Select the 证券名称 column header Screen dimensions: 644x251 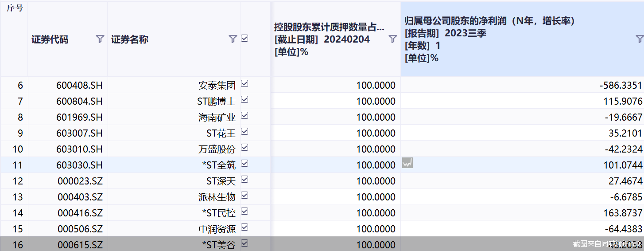pos(130,39)
